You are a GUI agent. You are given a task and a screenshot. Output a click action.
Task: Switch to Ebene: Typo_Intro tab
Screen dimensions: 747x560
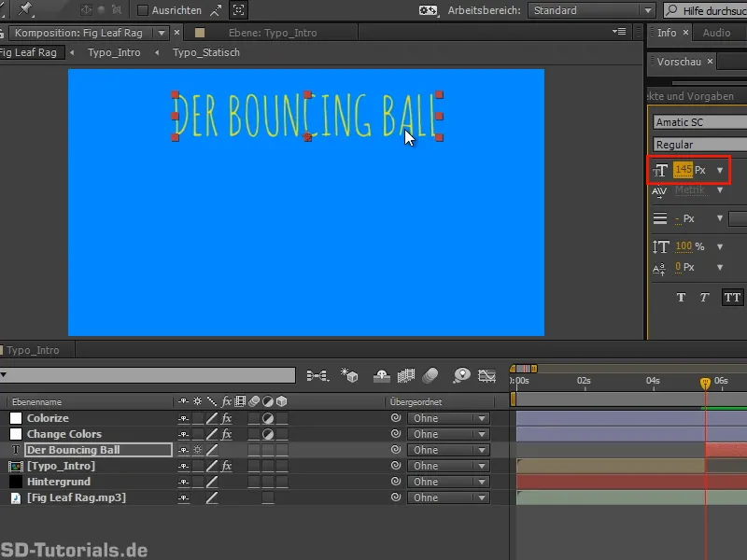(x=273, y=33)
